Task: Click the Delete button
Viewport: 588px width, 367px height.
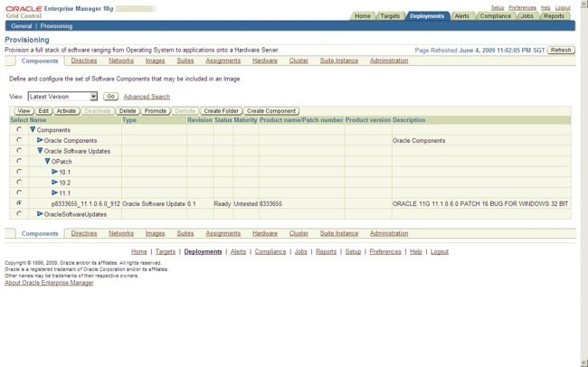Action: (x=128, y=111)
